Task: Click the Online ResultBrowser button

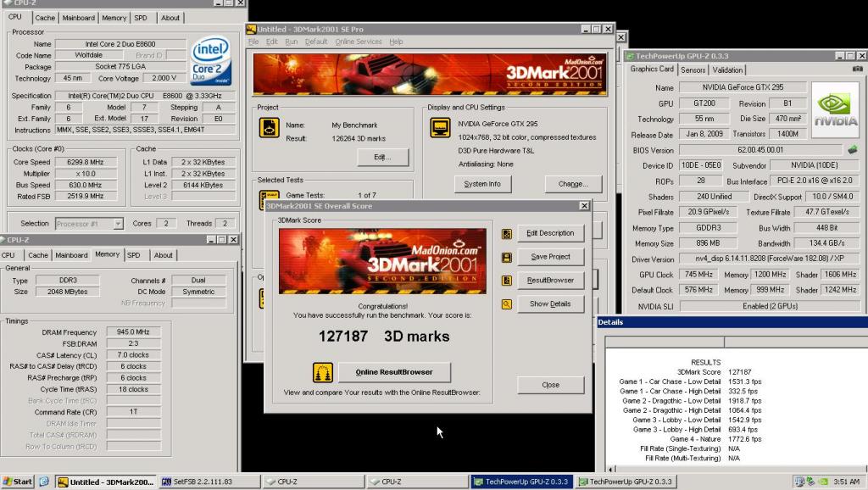Action: click(394, 372)
